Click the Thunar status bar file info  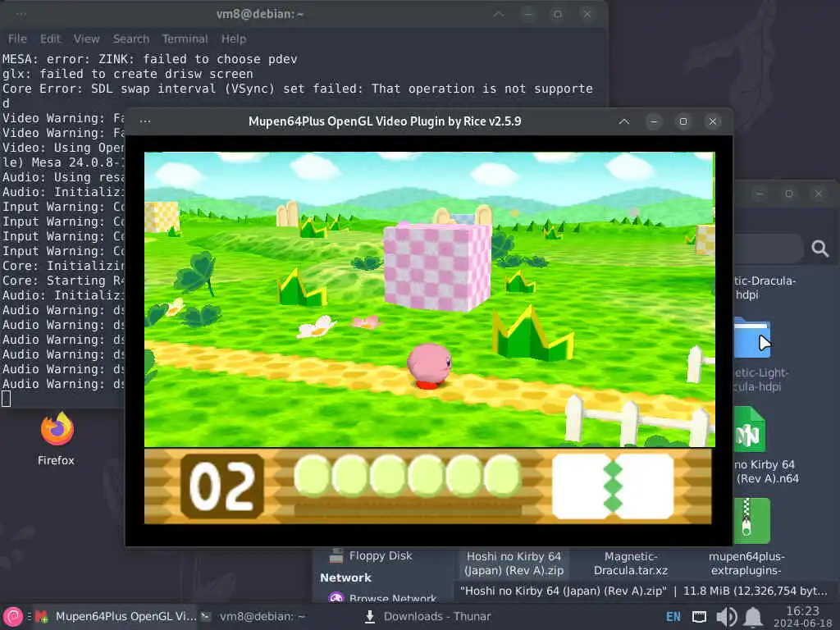pyautogui.click(x=643, y=591)
